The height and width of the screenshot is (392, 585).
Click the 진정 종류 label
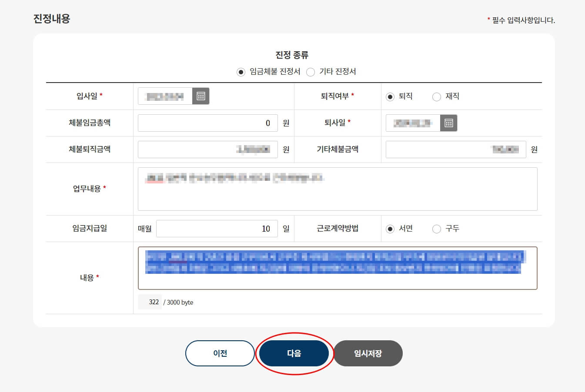[x=292, y=55]
